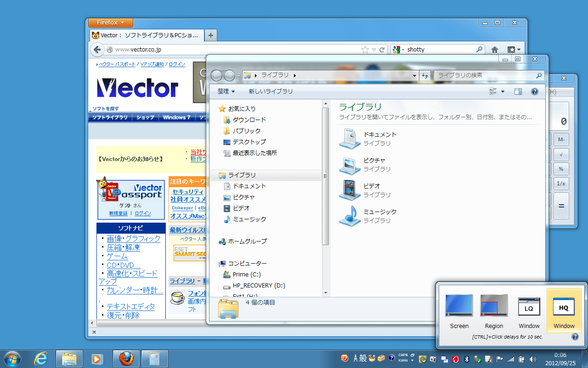Open the volume icon in system tray

tap(533, 359)
